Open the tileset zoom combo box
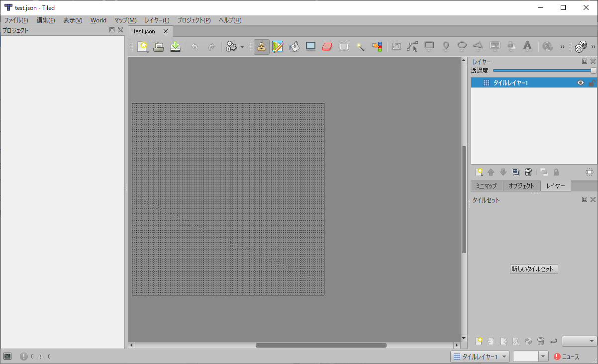 [x=580, y=341]
